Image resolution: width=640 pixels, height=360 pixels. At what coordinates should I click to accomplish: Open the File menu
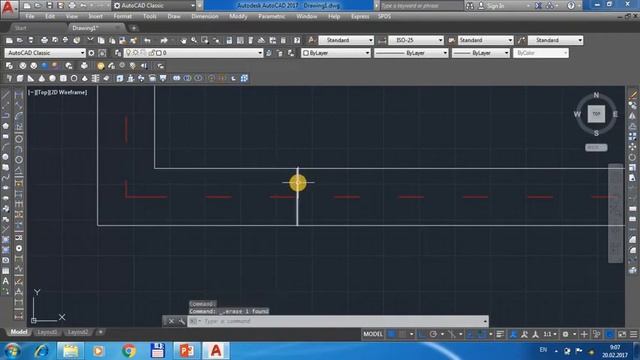[x=30, y=16]
